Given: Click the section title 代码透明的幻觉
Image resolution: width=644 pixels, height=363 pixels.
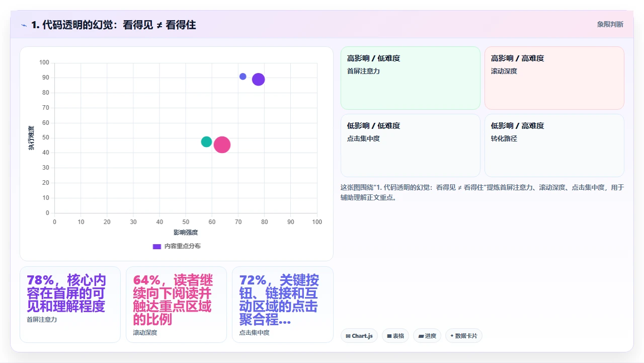Looking at the screenshot, I should click(113, 25).
